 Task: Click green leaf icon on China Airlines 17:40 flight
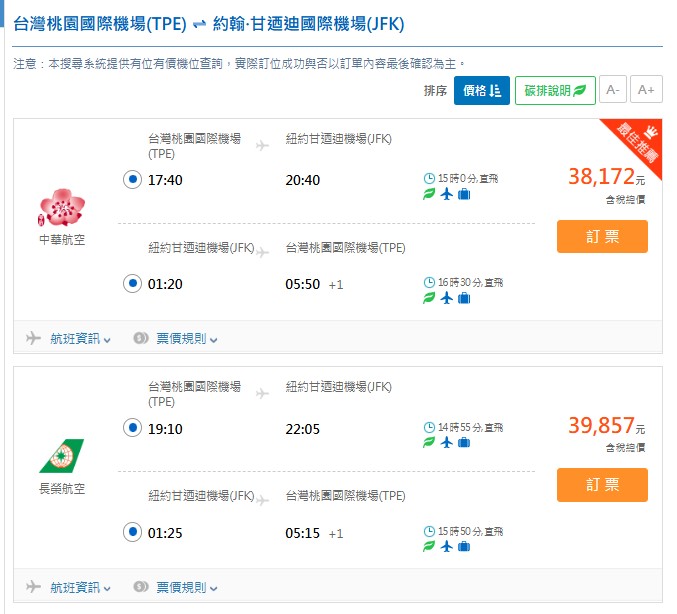[429, 194]
